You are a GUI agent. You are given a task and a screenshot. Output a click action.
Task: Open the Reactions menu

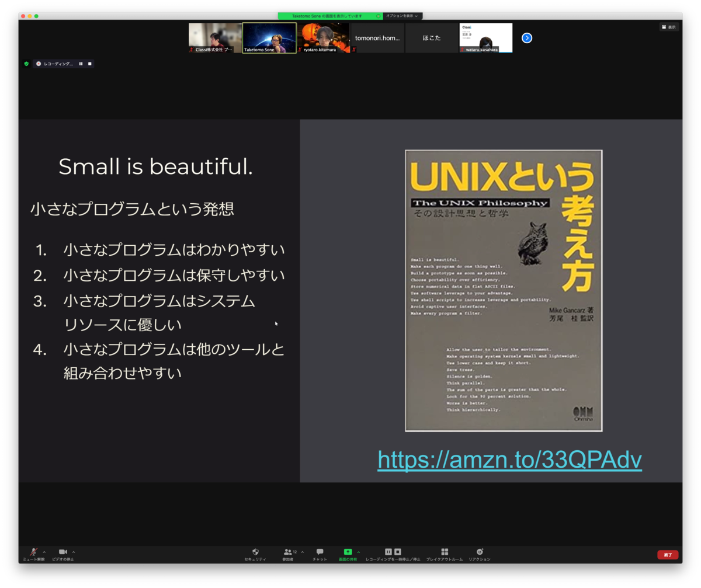click(480, 554)
